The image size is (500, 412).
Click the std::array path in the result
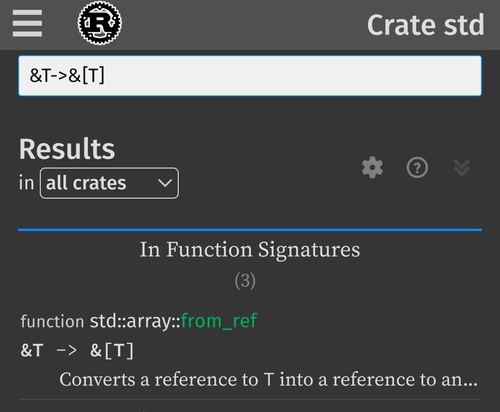(135, 321)
